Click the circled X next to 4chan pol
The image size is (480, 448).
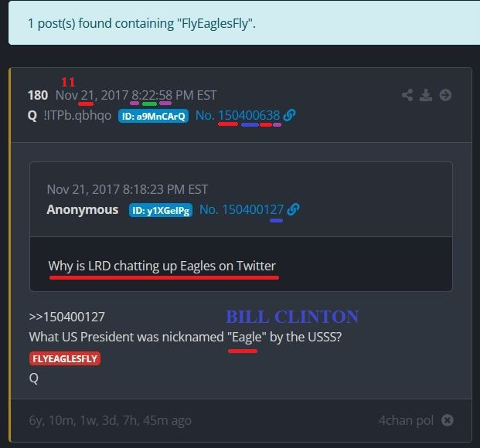tap(448, 420)
